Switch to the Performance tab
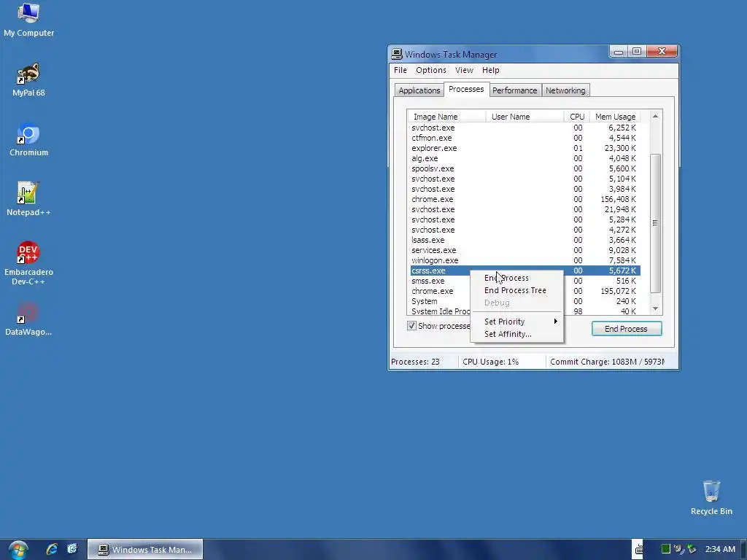Image resolution: width=747 pixels, height=560 pixels. pos(514,90)
